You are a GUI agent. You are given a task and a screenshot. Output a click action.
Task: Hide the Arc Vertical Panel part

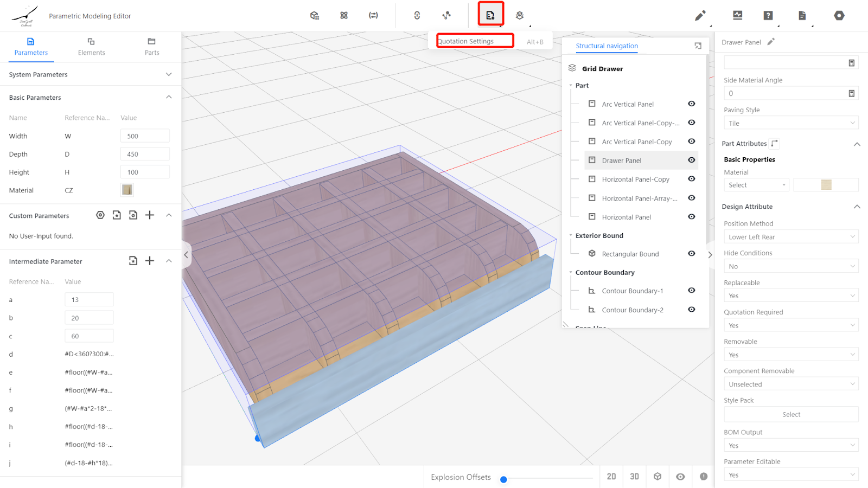click(x=692, y=104)
